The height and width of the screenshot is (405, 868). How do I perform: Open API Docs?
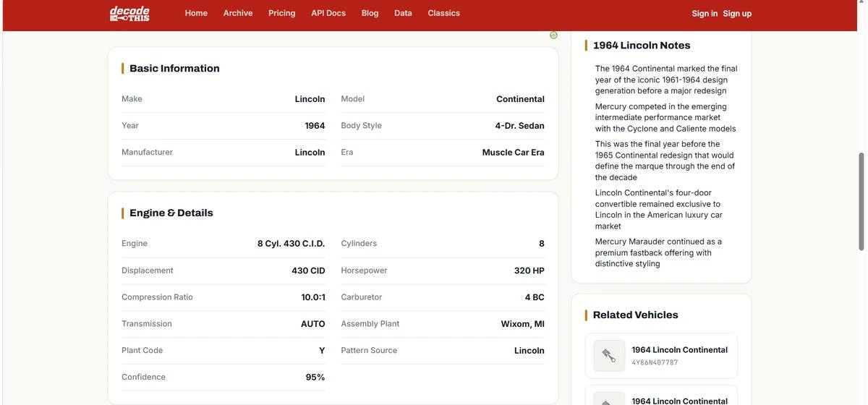[x=328, y=13]
